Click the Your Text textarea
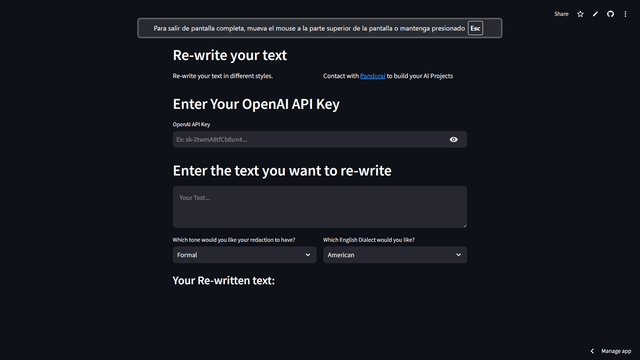 [x=320, y=207]
